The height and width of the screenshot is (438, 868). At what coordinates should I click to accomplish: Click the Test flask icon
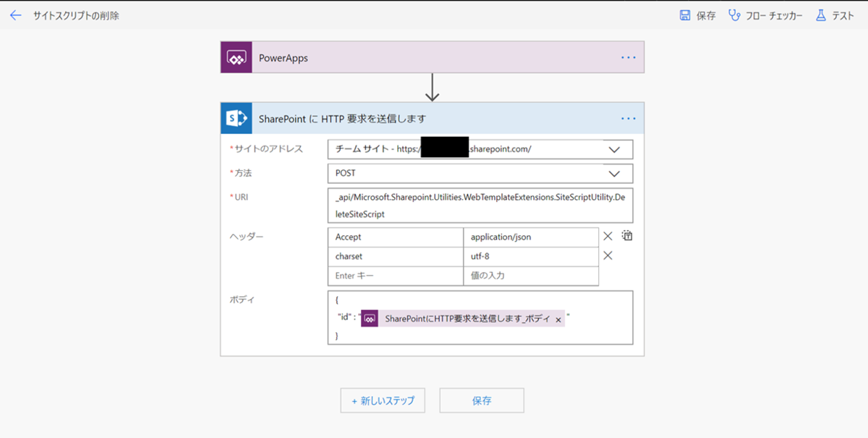coord(820,15)
